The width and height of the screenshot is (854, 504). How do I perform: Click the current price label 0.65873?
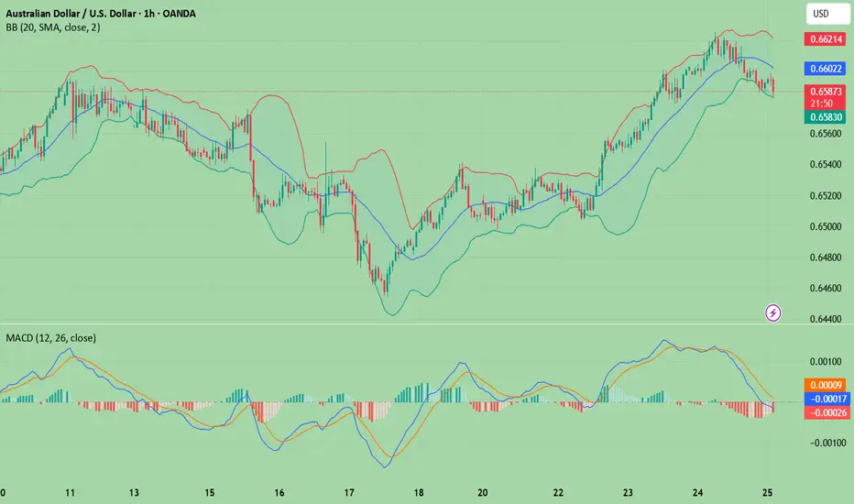click(826, 92)
